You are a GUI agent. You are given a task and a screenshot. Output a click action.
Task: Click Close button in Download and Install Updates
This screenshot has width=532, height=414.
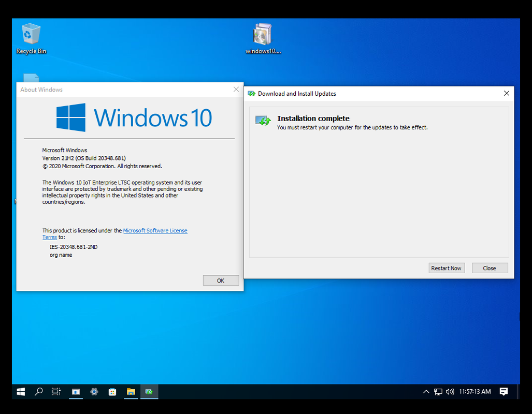pos(490,268)
